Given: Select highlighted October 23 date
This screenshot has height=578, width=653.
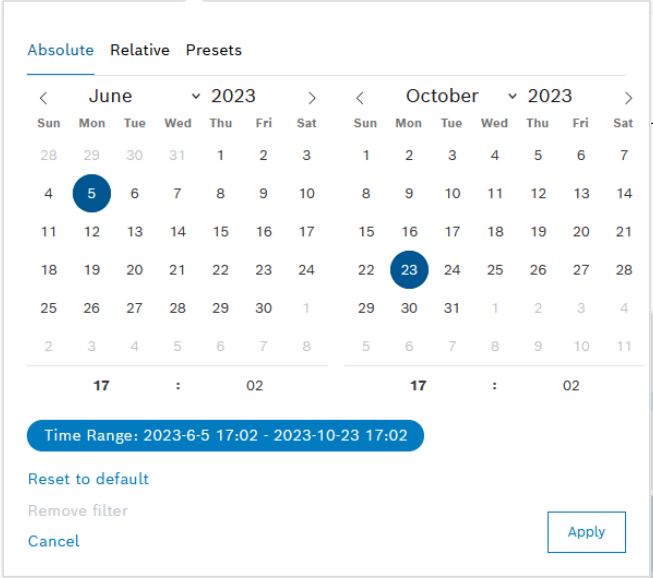Looking at the screenshot, I should [409, 270].
